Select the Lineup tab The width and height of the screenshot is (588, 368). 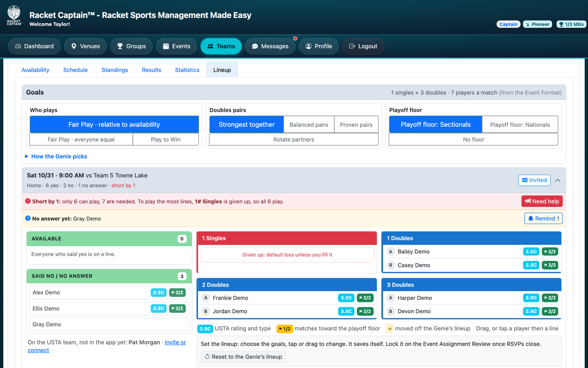222,70
